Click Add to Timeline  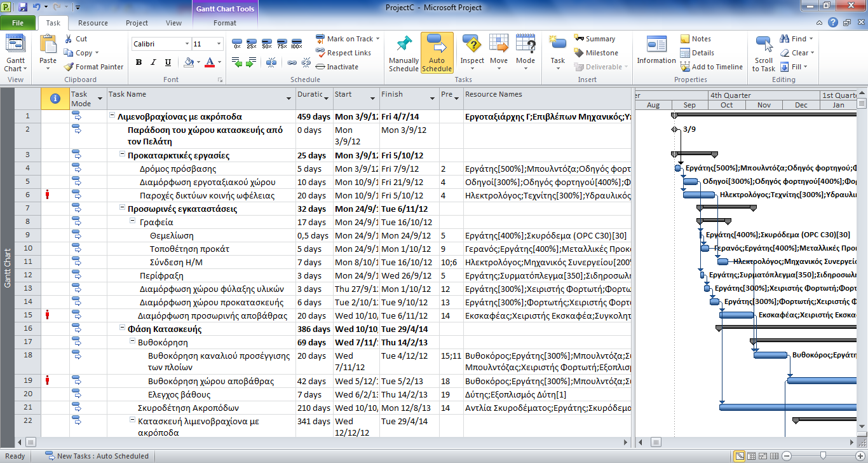(711, 67)
